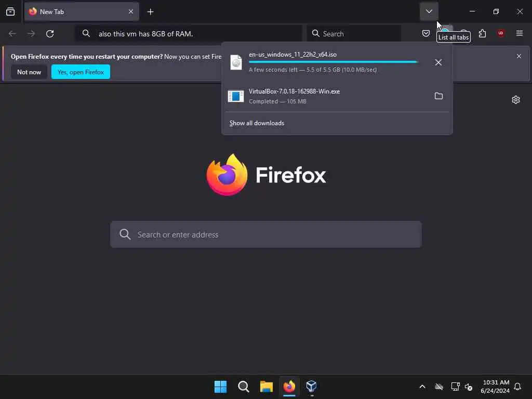Dismiss the startup notification bar

point(519,56)
